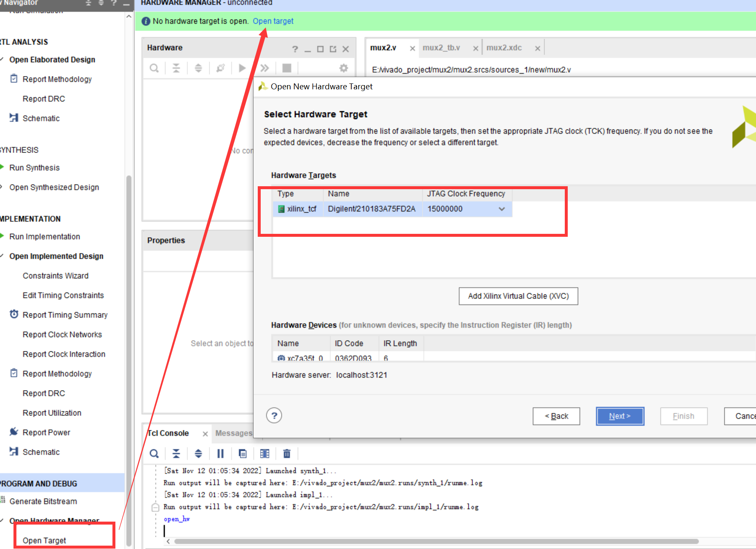Image resolution: width=756 pixels, height=549 pixels.
Task: Collapse Open Implemented Design tree node
Action: pos(2,256)
